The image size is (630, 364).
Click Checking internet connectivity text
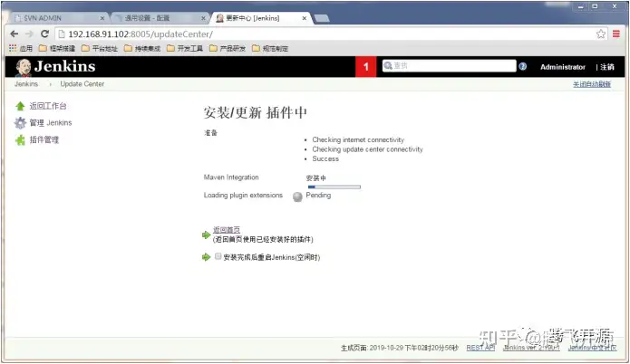358,139
